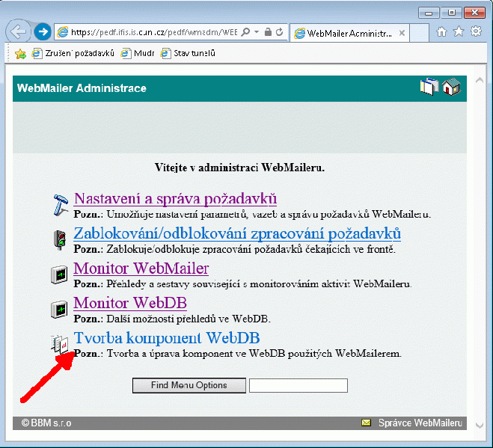The width and height of the screenshot is (493, 448).
Task: Refresh the page with the reload icon
Action: 279,31
